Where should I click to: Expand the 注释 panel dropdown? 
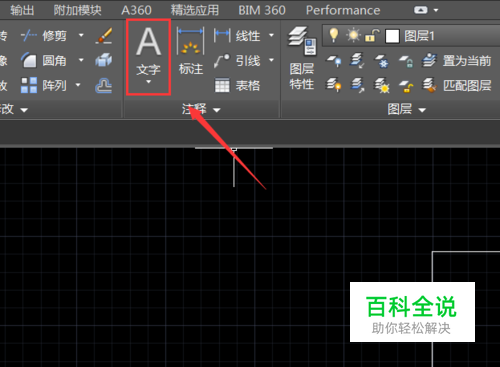point(217,110)
